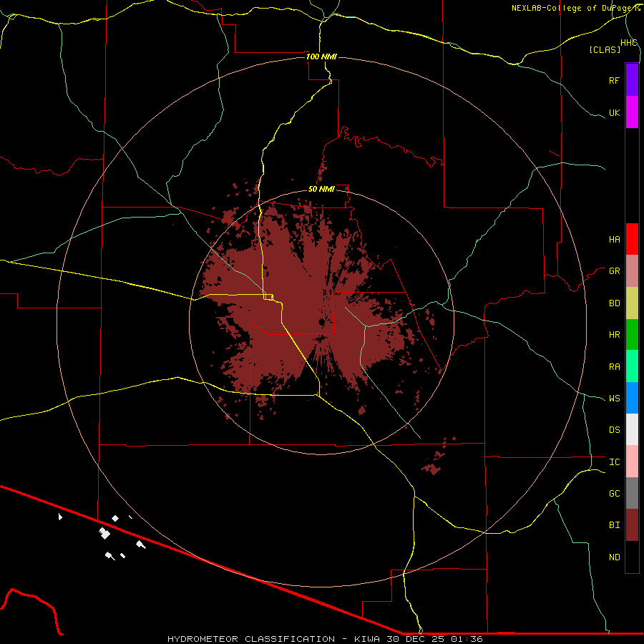
Task: Click the WS blue legend swatch
Action: pyautogui.click(x=632, y=398)
